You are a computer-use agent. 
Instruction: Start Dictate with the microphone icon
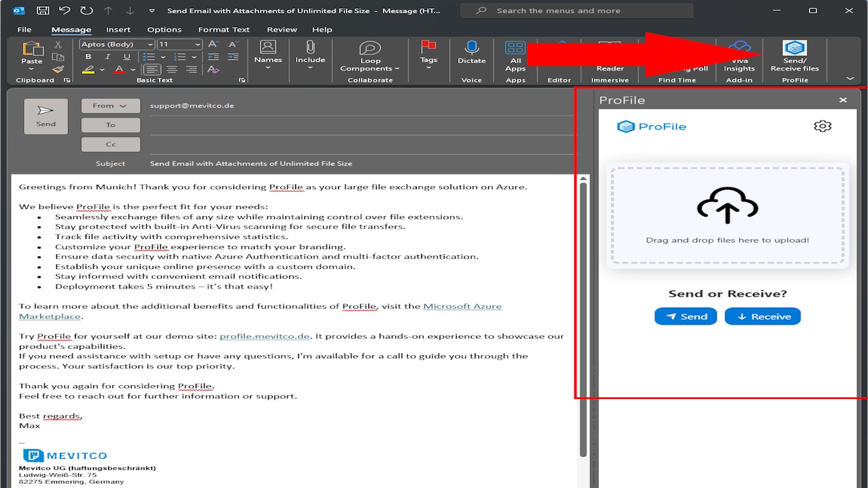[471, 53]
